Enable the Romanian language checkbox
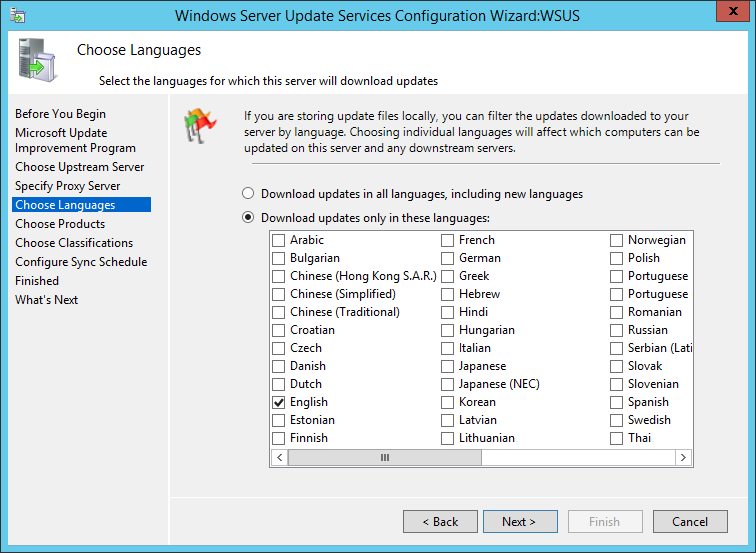The width and height of the screenshot is (756, 553). [x=616, y=312]
